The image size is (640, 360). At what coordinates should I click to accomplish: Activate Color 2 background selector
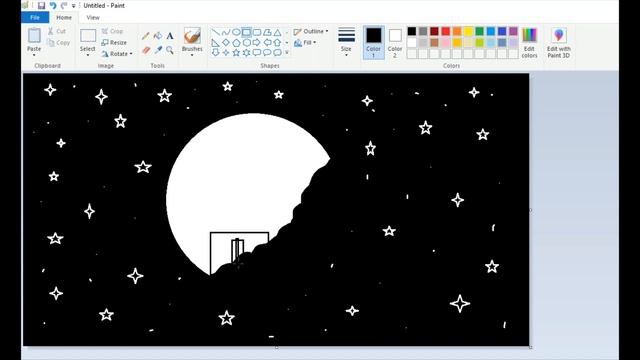click(395, 43)
